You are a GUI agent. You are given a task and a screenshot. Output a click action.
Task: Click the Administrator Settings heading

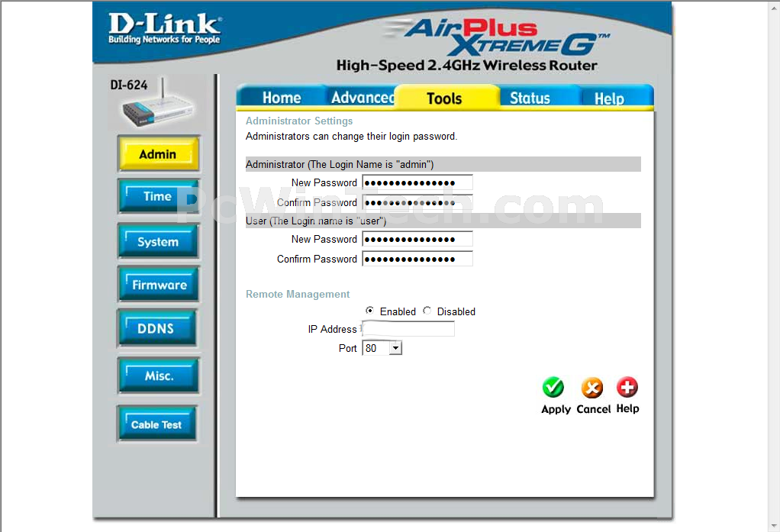coord(299,121)
